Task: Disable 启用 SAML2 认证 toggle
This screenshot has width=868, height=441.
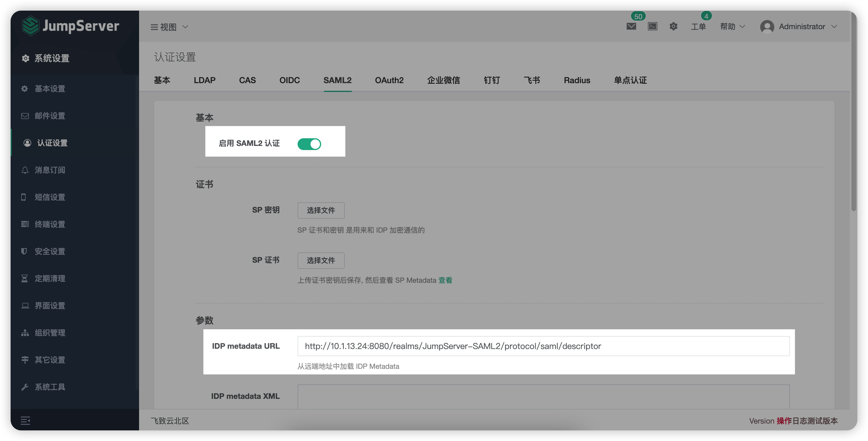Action: pos(309,144)
